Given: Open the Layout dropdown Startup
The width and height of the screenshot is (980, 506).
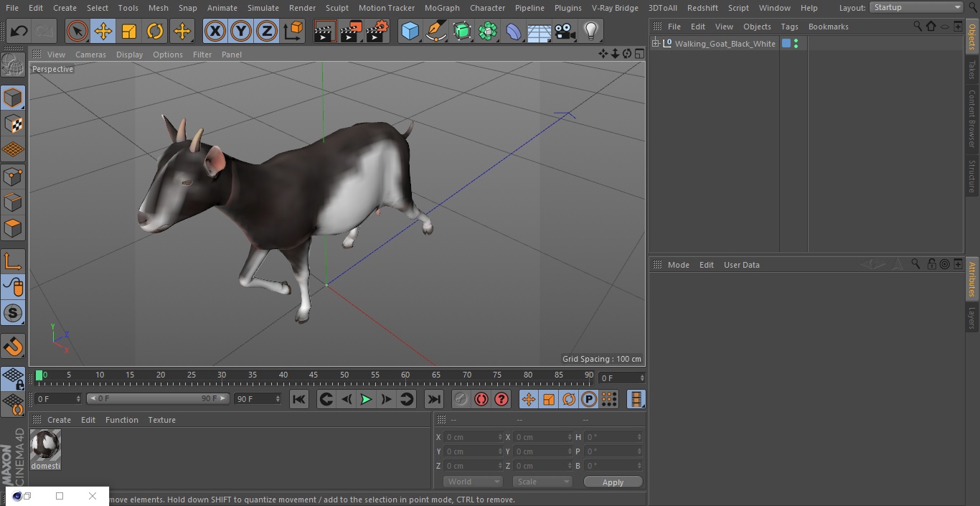Looking at the screenshot, I should click(x=916, y=7).
